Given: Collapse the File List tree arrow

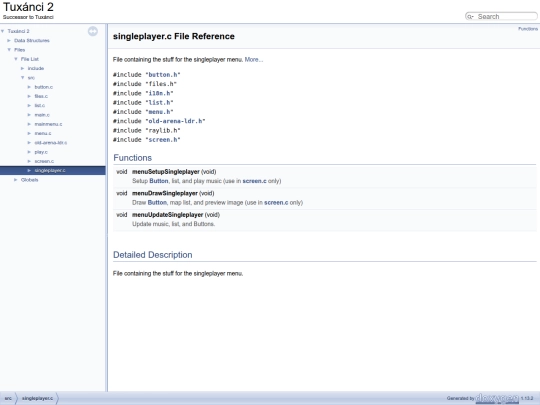Looking at the screenshot, I should coord(16,59).
